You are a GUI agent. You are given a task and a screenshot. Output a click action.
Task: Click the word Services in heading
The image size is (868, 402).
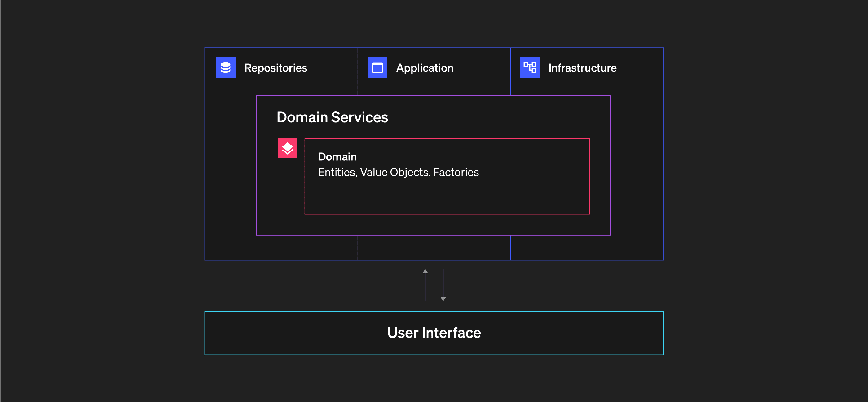pyautogui.click(x=359, y=117)
